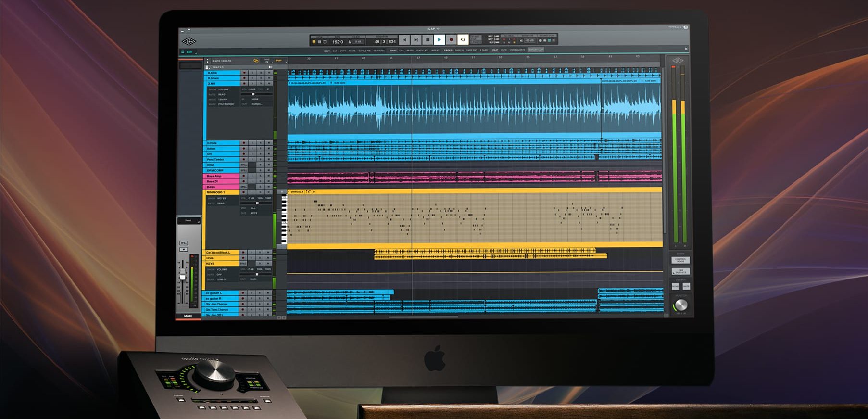The width and height of the screenshot is (868, 419).
Task: Click the monitor level knob
Action: tap(681, 305)
